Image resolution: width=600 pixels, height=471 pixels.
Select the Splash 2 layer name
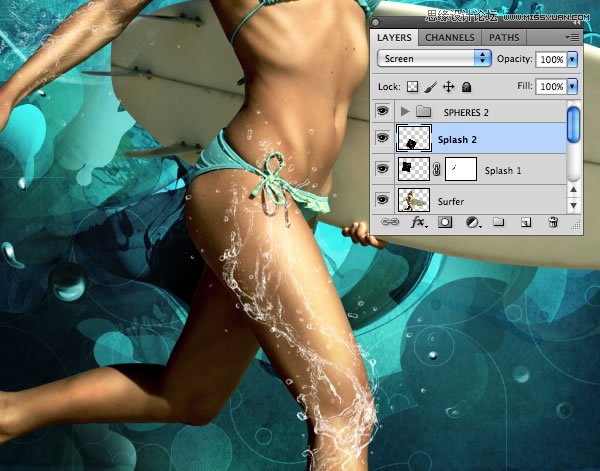tap(457, 140)
